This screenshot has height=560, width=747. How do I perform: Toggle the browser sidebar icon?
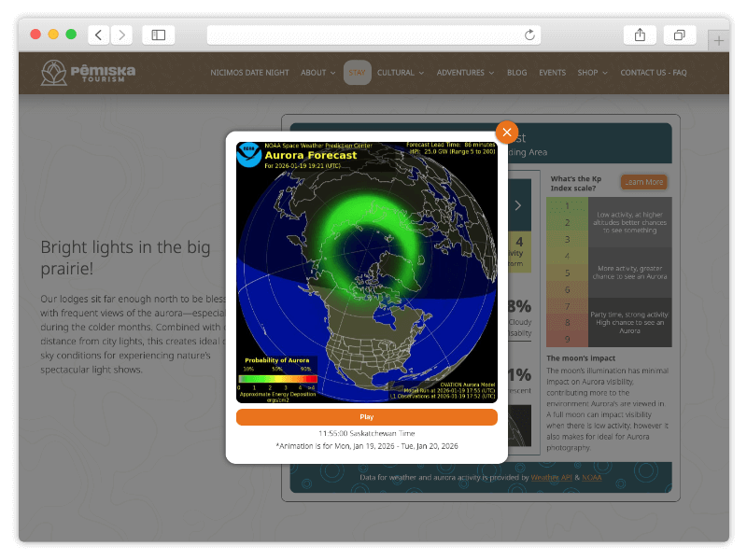pos(159,35)
